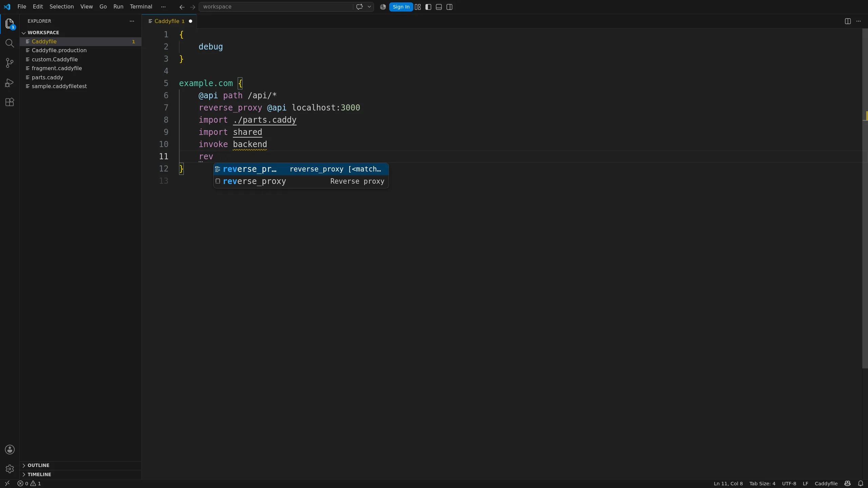This screenshot has width=868, height=488.
Task: Open Customize Layout icon
Action: 418,7
